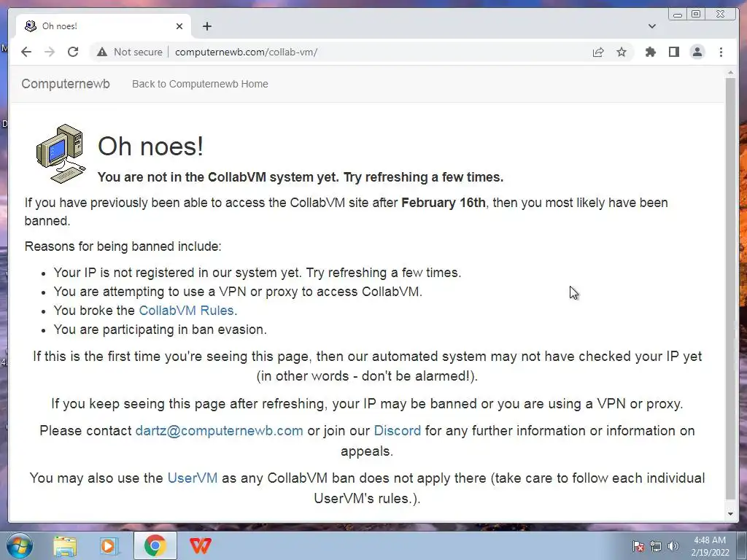Viewport: 747px width, 560px height.
Task: Close the Chrome window
Action: (721, 15)
